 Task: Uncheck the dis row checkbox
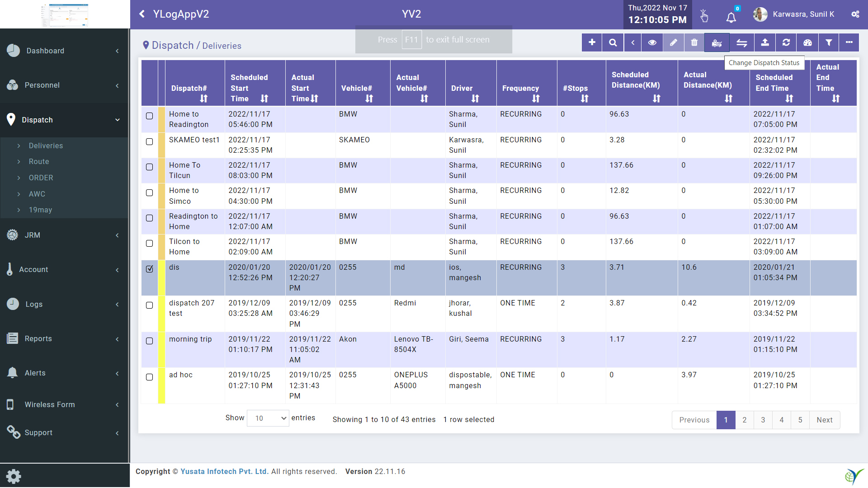coord(150,269)
